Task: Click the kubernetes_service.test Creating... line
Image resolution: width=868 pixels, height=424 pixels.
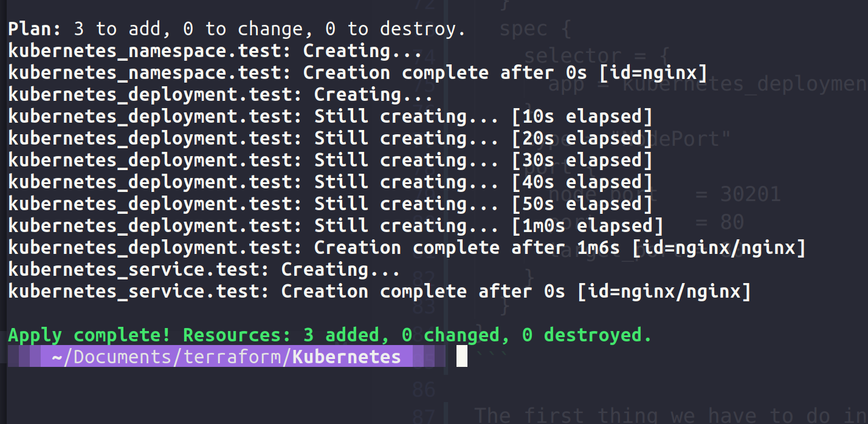Action: (204, 270)
